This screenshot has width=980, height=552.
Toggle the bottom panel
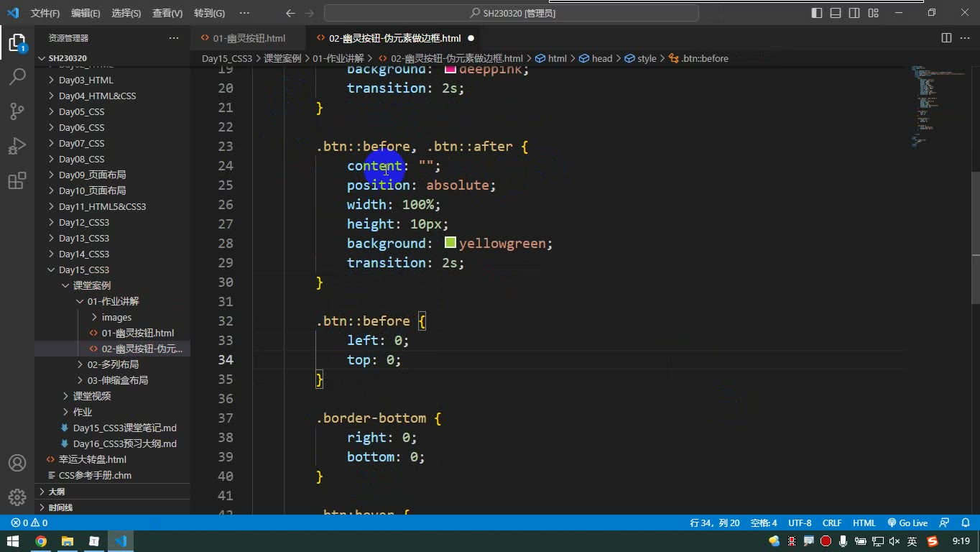point(836,13)
